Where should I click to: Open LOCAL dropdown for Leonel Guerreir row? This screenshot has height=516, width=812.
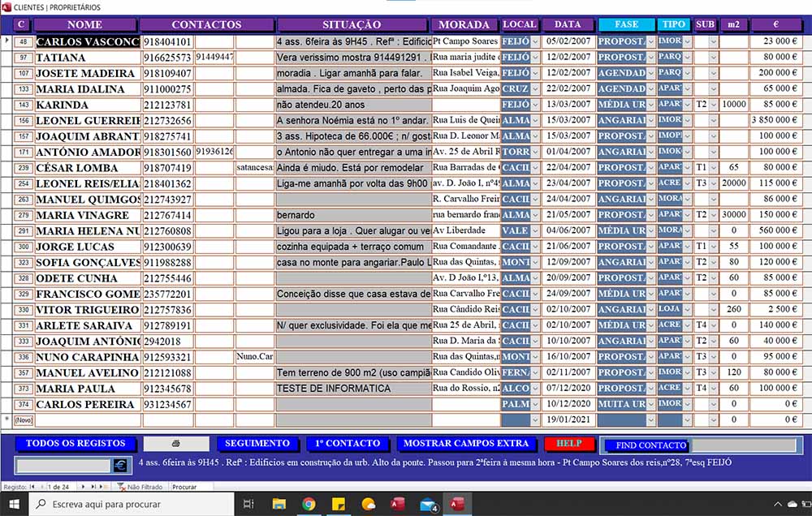[535, 120]
